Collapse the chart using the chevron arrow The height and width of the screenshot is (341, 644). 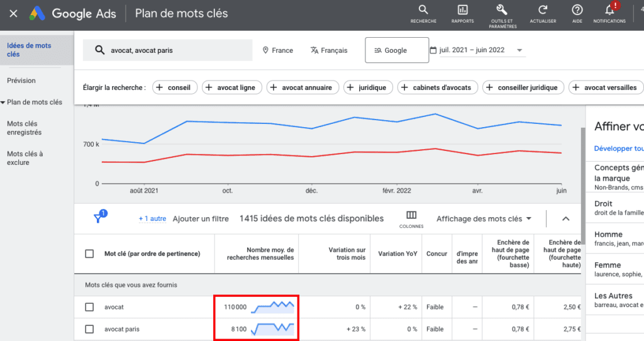tap(565, 219)
